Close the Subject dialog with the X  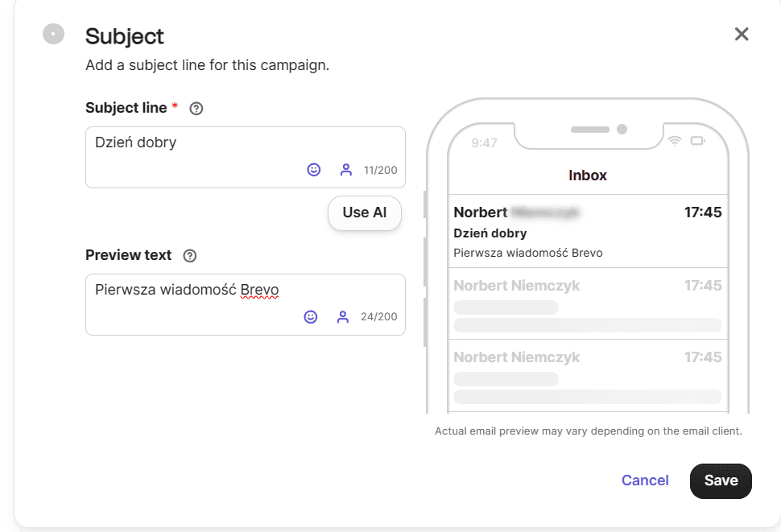click(x=742, y=34)
